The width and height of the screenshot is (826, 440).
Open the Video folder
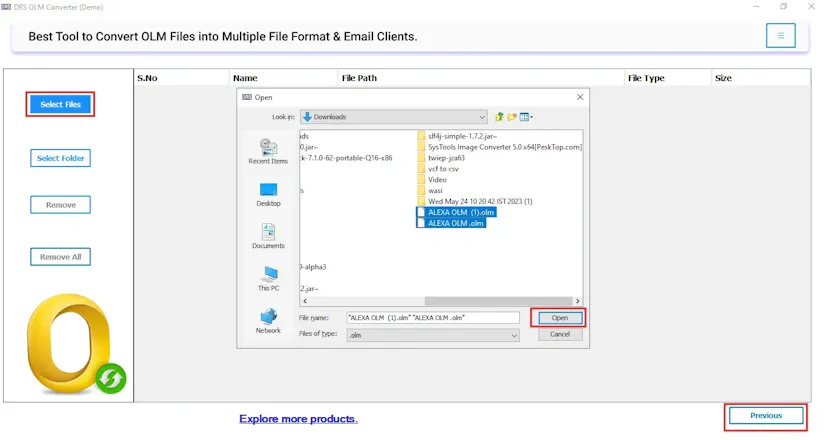pos(432,180)
